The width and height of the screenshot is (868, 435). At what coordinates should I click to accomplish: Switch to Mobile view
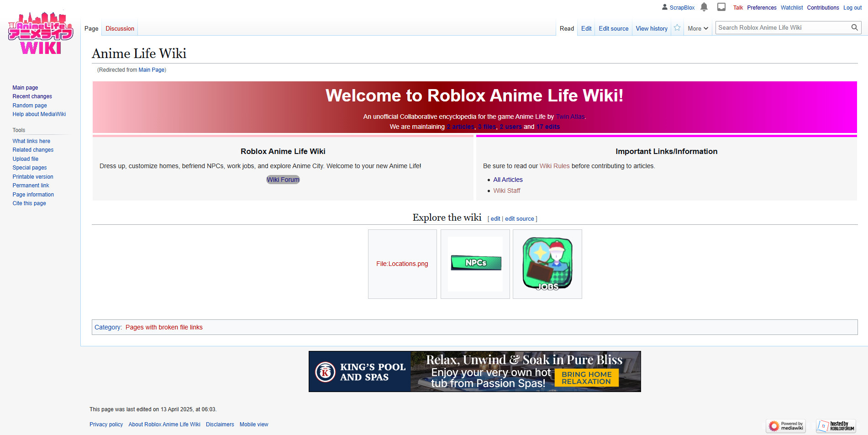click(254, 424)
